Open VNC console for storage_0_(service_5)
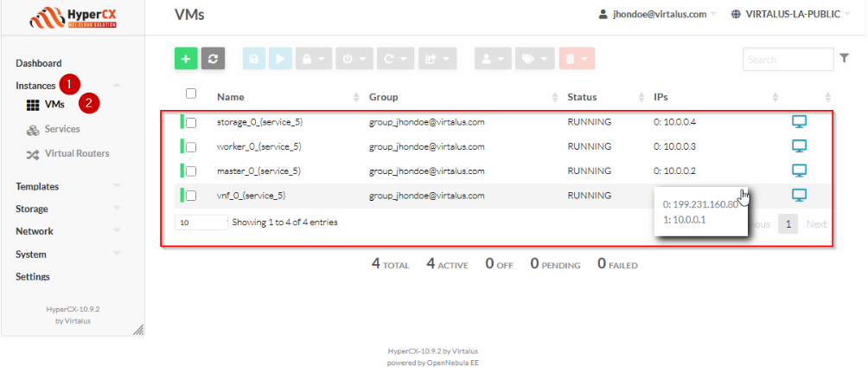The width and height of the screenshot is (868, 380). pyautogui.click(x=799, y=122)
